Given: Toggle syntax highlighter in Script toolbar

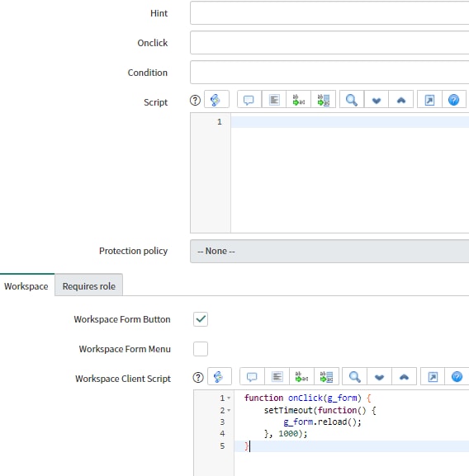Looking at the screenshot, I should point(216,100).
